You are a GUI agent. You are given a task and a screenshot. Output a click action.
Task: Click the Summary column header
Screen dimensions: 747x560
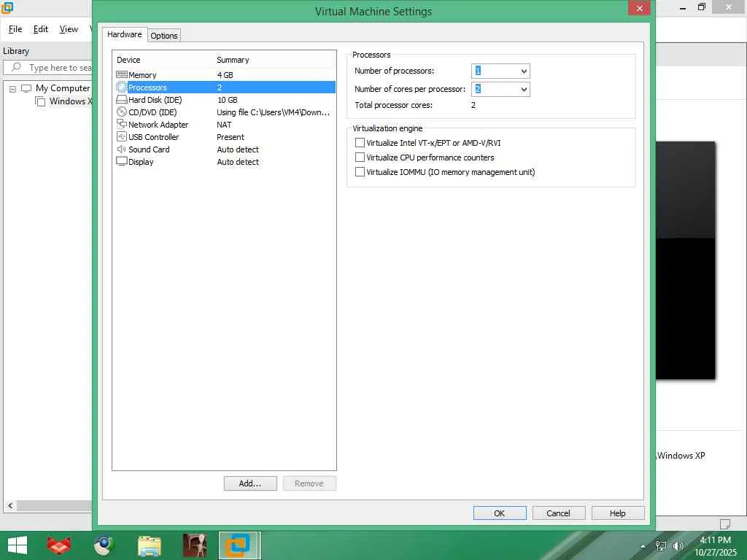tap(233, 60)
